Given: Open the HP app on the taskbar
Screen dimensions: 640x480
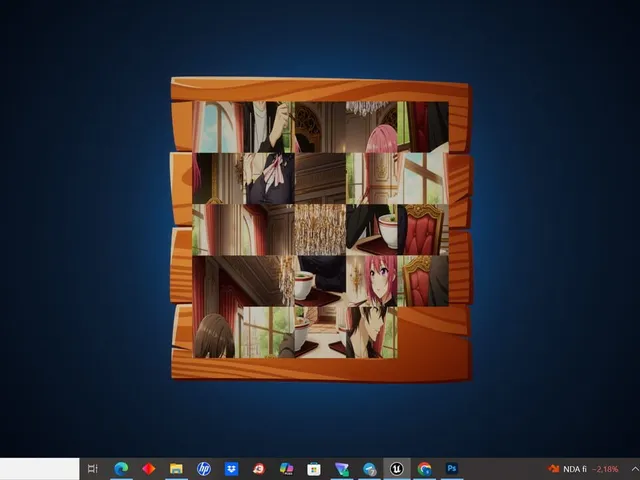Looking at the screenshot, I should [204, 469].
